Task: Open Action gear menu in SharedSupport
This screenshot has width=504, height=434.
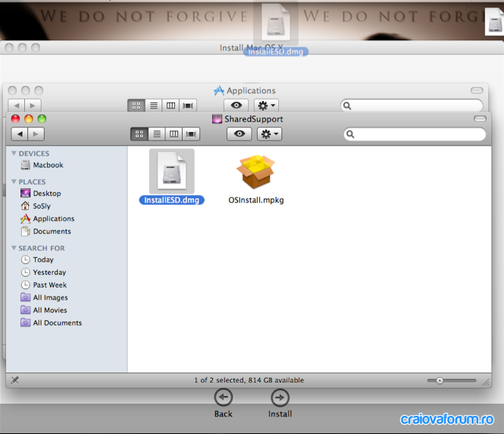Action: (x=269, y=134)
